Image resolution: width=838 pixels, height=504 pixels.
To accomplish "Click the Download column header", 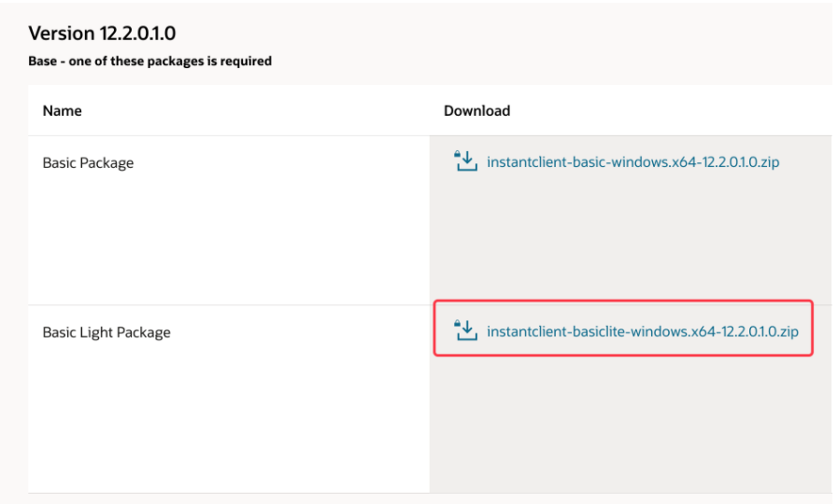I will (x=476, y=111).
